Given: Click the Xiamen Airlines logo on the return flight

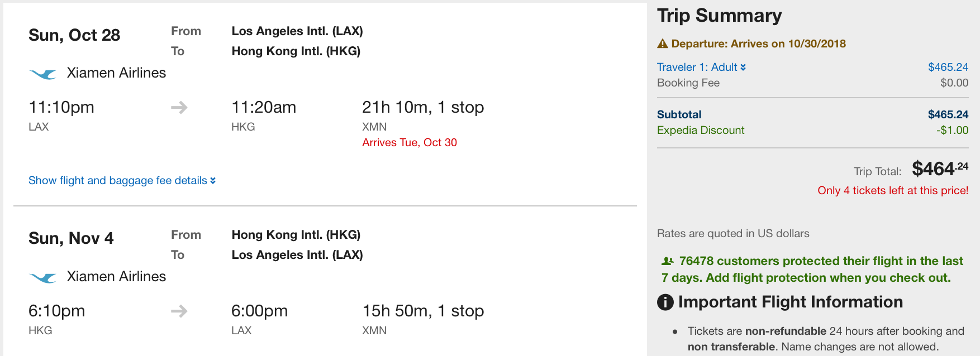Looking at the screenshot, I should pos(43,277).
